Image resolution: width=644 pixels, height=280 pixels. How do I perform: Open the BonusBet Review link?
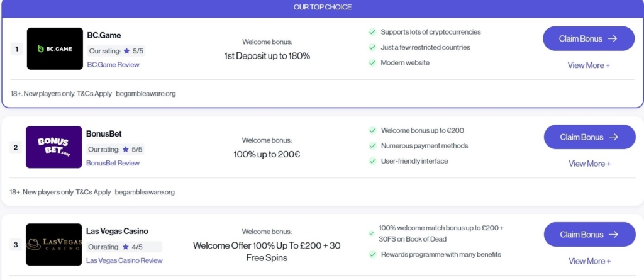113,163
